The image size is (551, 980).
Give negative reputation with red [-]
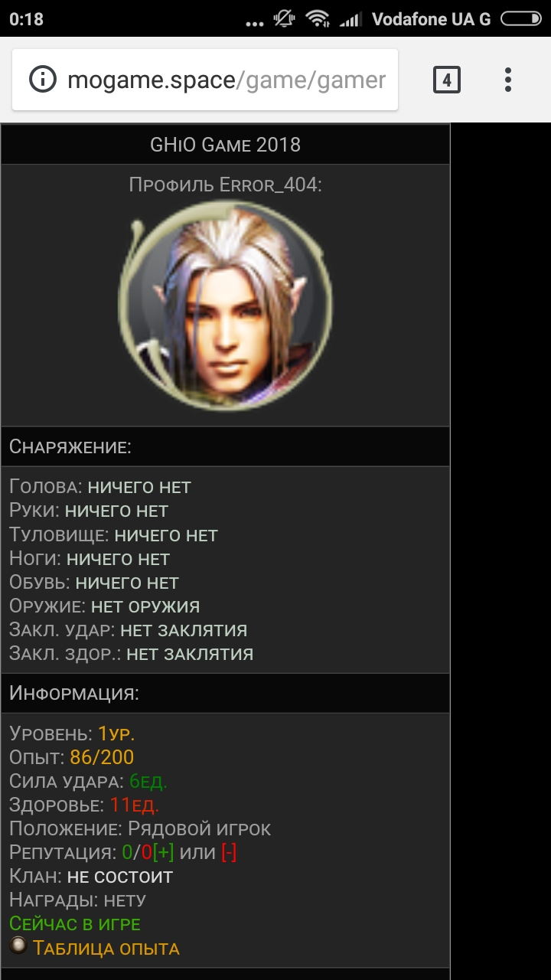[x=229, y=853]
